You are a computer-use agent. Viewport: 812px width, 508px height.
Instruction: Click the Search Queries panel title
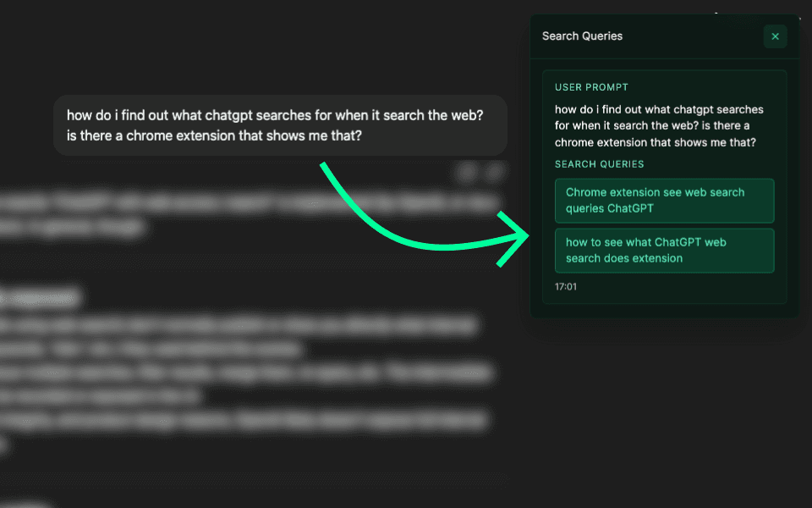click(x=580, y=36)
